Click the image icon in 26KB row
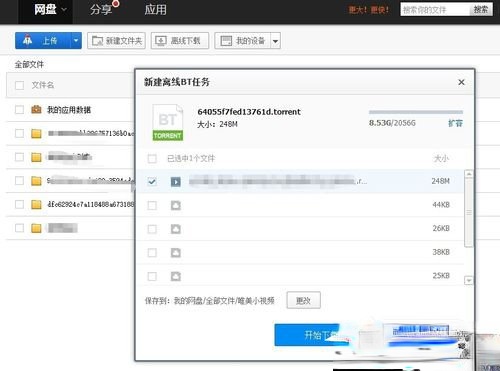This screenshot has height=371, width=500. coord(176,229)
